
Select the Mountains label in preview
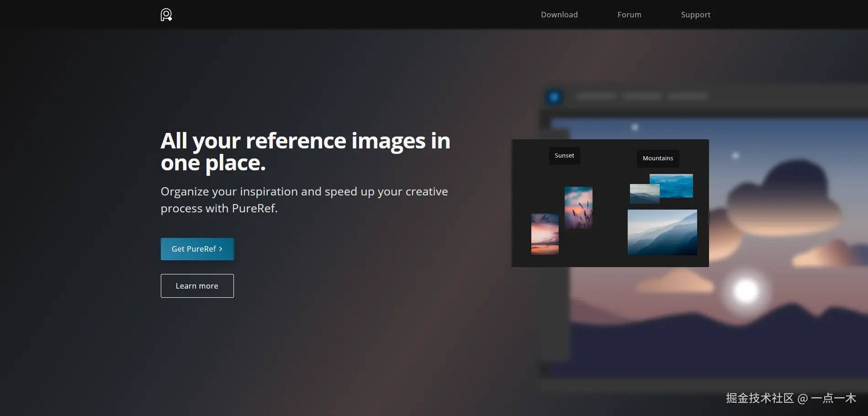point(658,158)
